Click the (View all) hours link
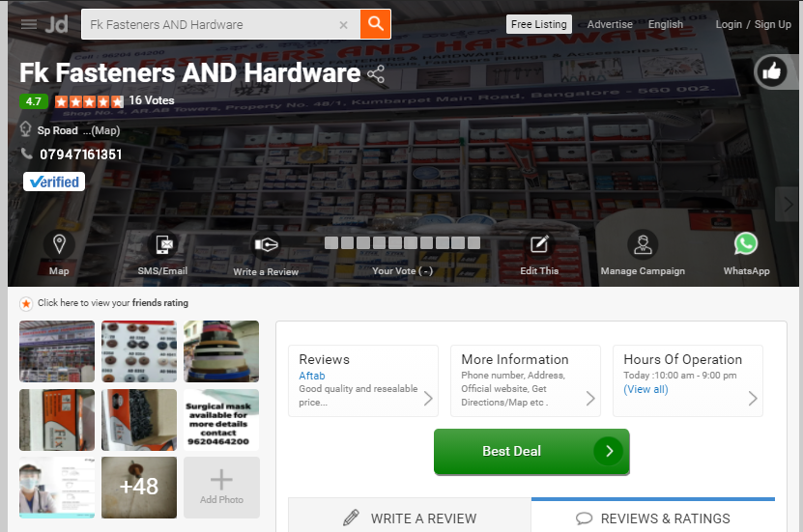The image size is (803, 532). (x=645, y=389)
